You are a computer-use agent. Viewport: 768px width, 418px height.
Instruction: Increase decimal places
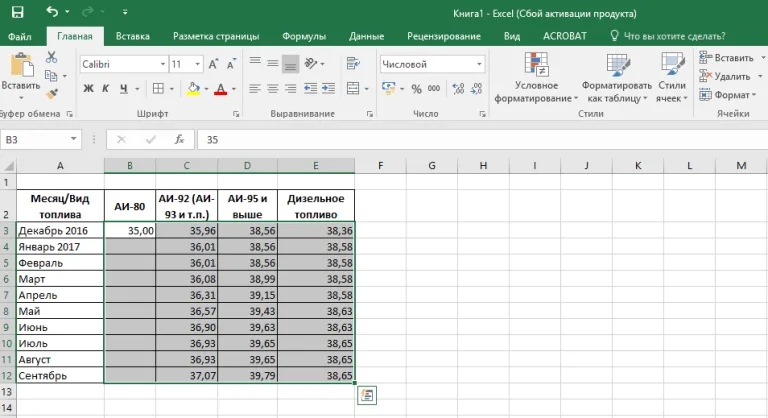(x=458, y=89)
